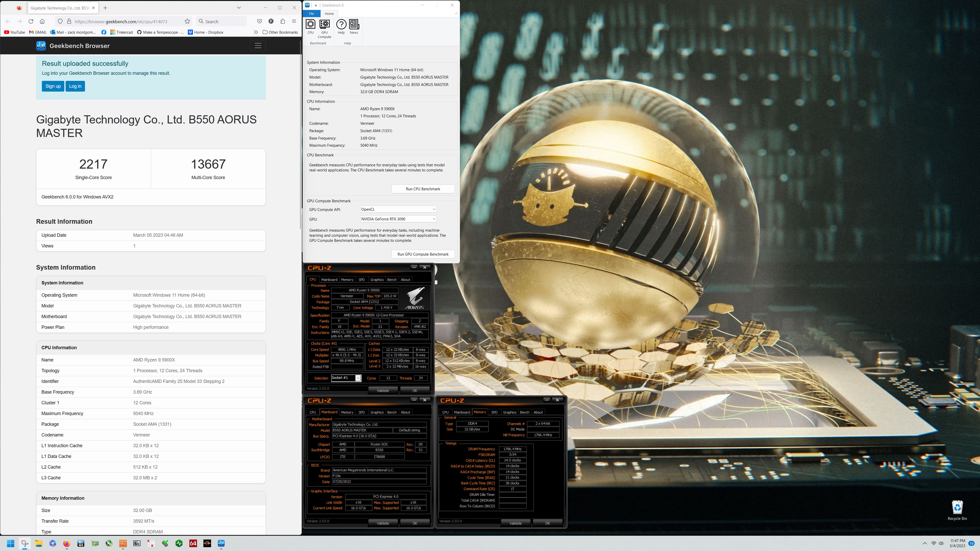Open GPU Compute API dropdown
The height and width of the screenshot is (551, 980).
point(398,209)
